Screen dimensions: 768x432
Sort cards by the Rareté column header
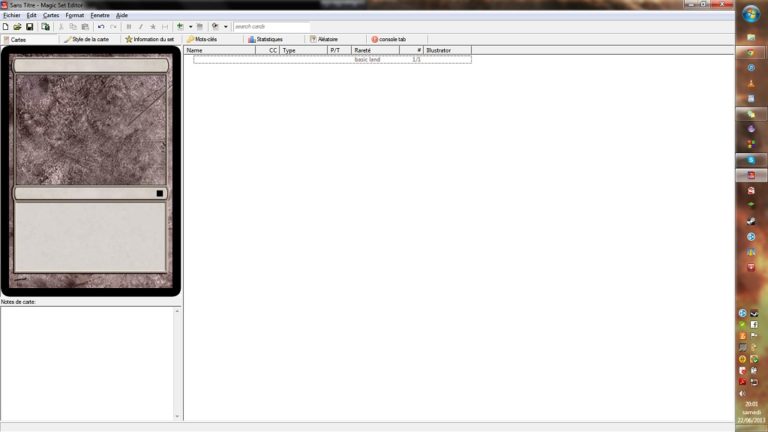(362, 50)
